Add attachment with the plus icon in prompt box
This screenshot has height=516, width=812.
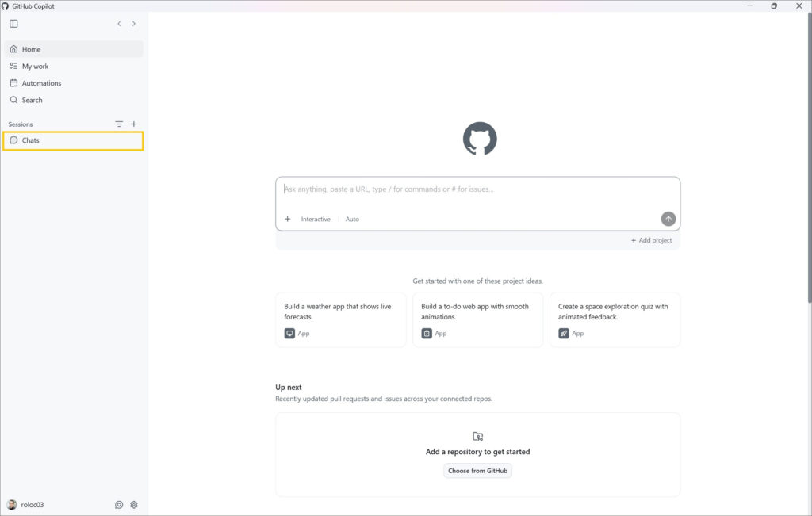pos(287,219)
